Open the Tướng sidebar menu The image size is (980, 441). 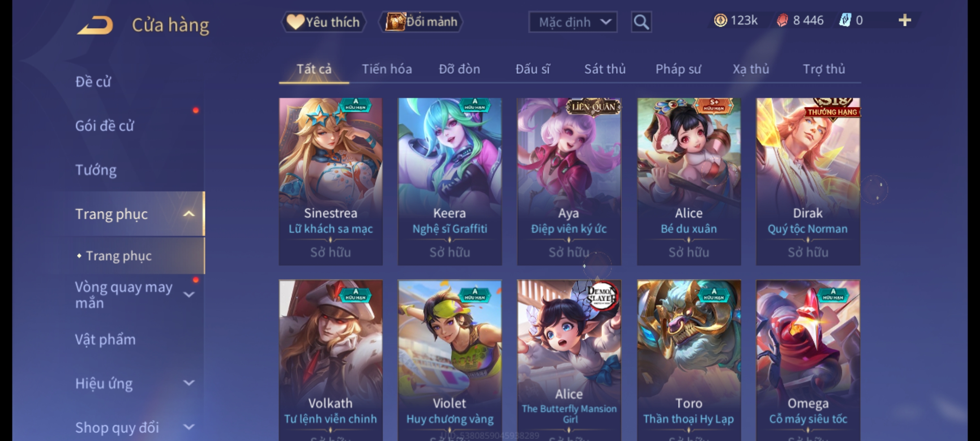(96, 170)
